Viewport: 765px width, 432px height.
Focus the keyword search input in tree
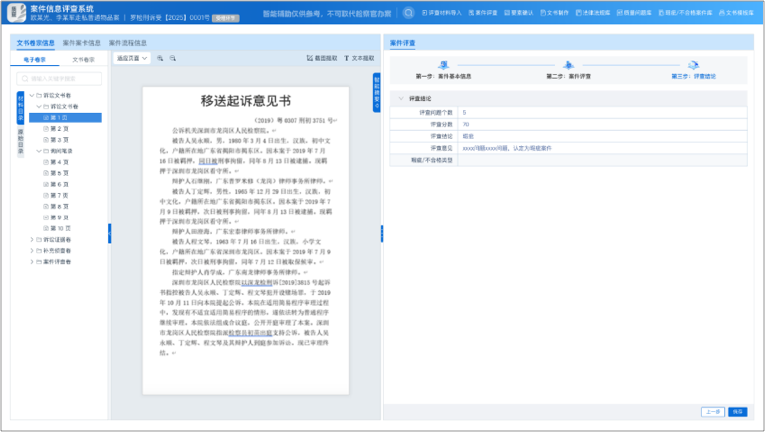pyautogui.click(x=59, y=79)
